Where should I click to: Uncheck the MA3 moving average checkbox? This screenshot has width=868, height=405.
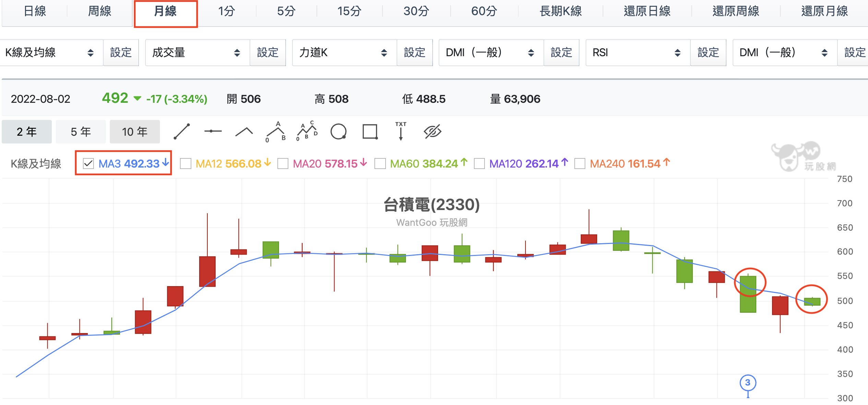coord(88,163)
